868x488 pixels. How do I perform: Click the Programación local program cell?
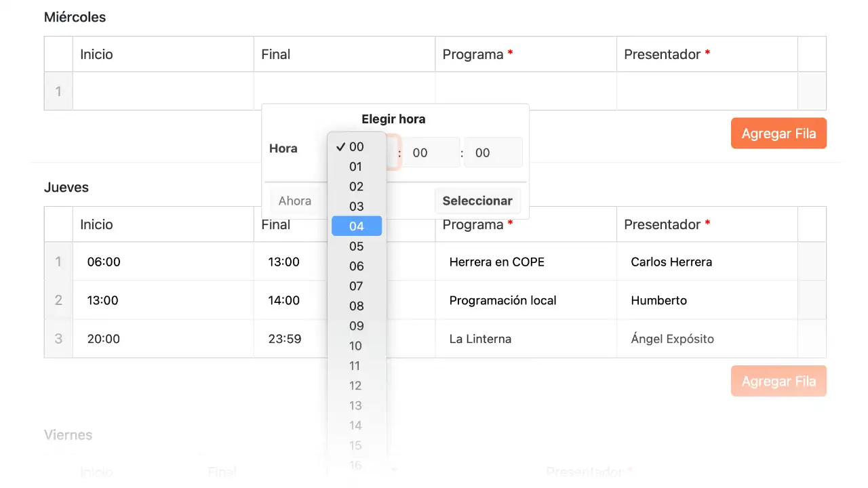tap(526, 300)
